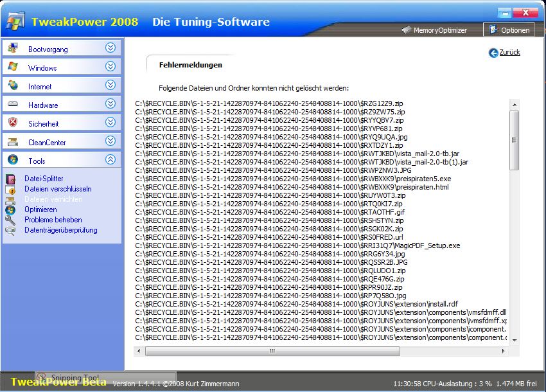Click the Hardware drive category icon
Viewport: 546px width, 392px height.
click(x=13, y=104)
